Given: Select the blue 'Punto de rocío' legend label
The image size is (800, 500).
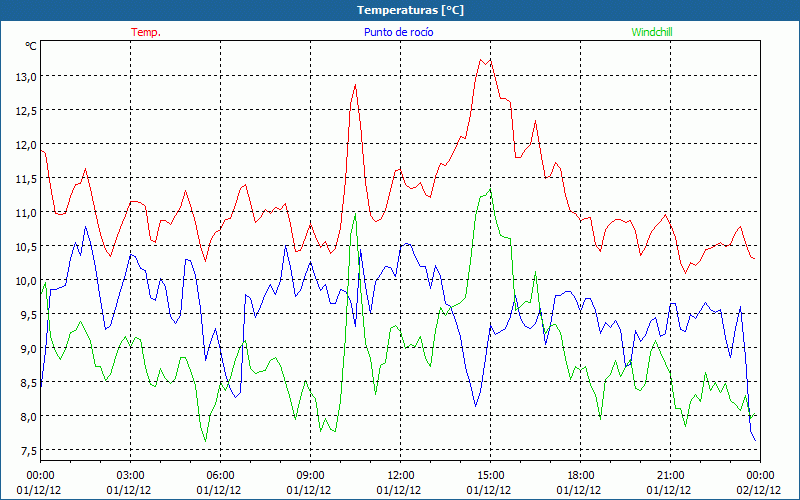Looking at the screenshot, I should 398,32.
